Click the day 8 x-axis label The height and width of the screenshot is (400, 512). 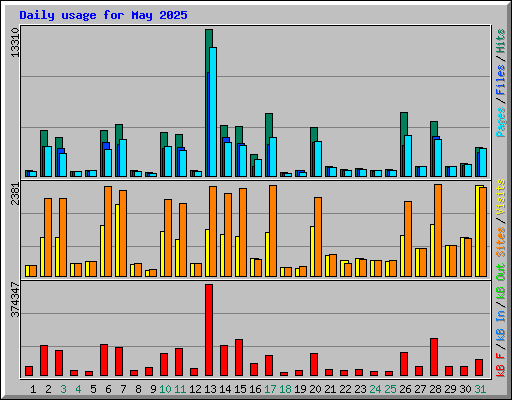tap(138, 389)
